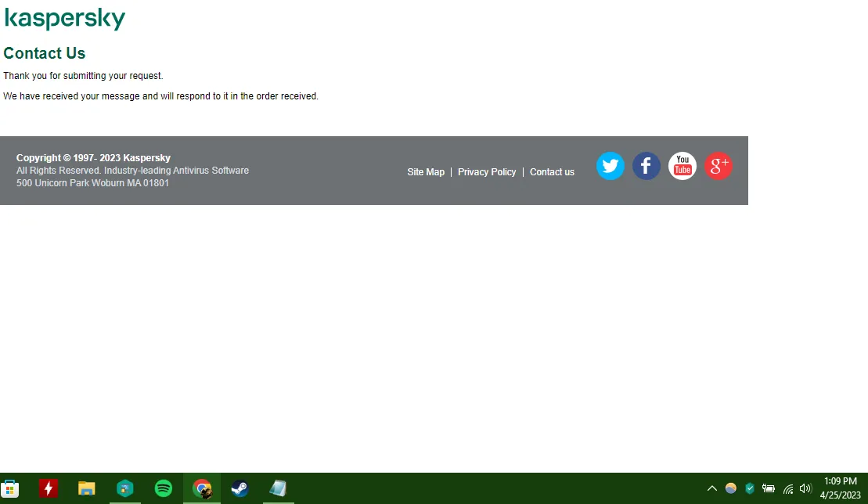Open File Explorer from taskbar
868x504 pixels.
pyautogui.click(x=86, y=488)
